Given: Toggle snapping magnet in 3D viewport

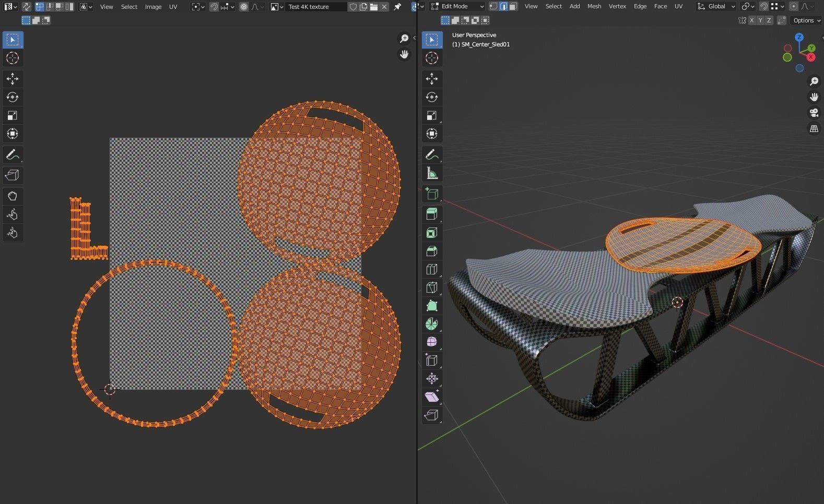Looking at the screenshot, I should [x=764, y=6].
